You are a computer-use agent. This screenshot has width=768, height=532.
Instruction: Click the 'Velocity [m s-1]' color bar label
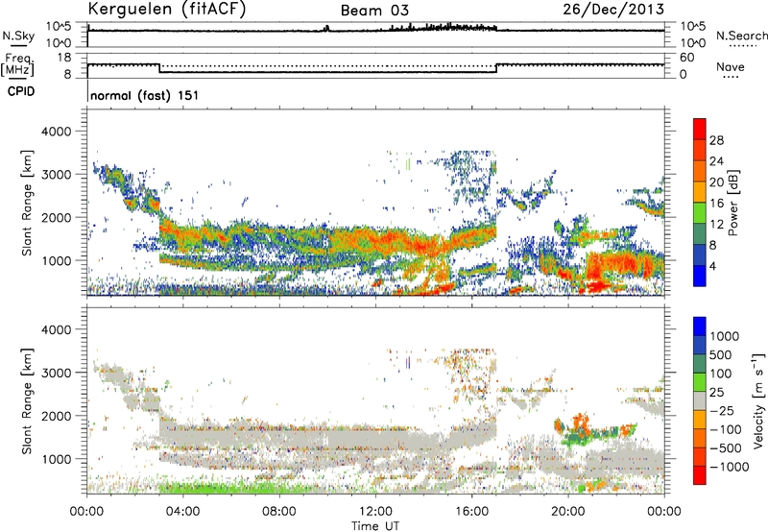[758, 400]
